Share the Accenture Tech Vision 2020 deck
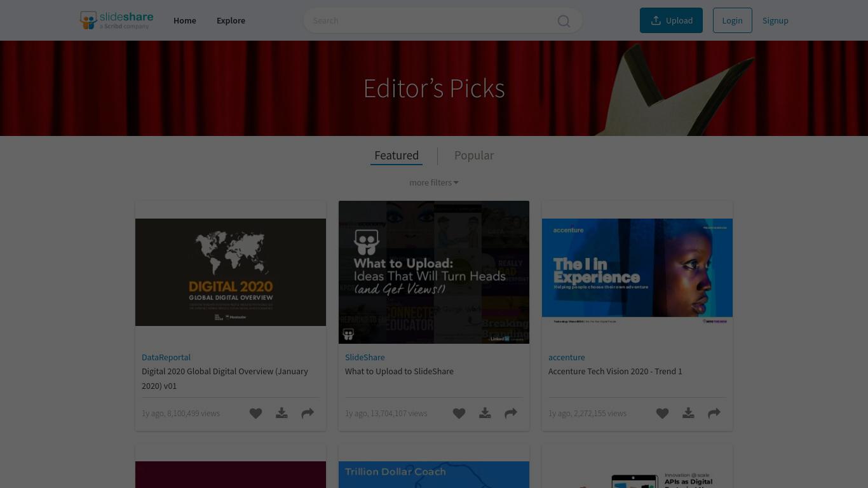Image resolution: width=868 pixels, height=488 pixels. click(714, 414)
